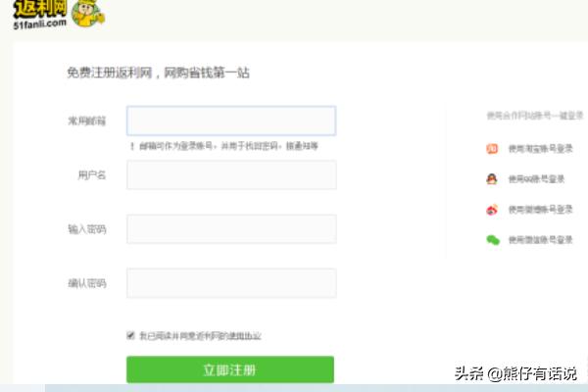
Task: Click the mascot character beside the logo
Action: [88, 14]
